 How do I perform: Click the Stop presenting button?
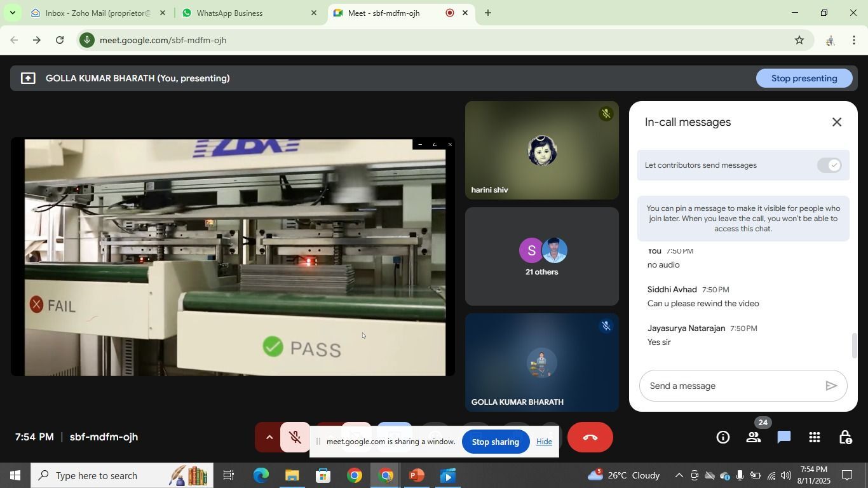804,78
